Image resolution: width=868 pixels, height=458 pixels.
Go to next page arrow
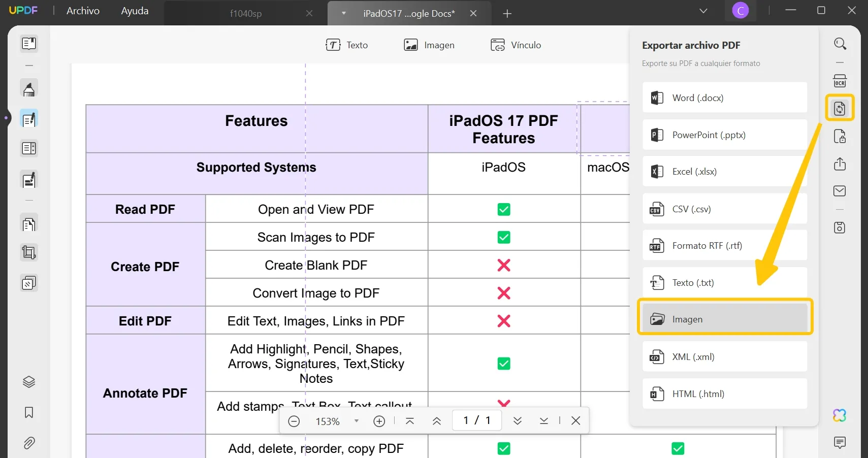coord(518,421)
